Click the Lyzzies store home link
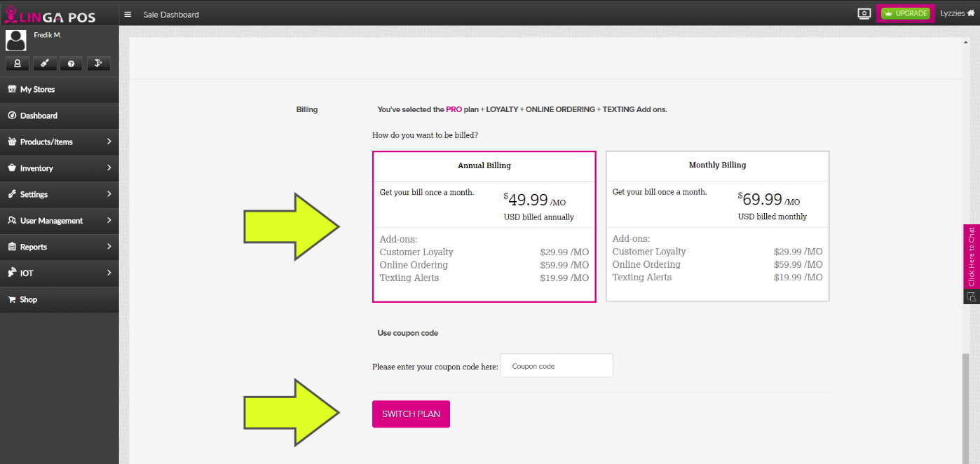Image resolution: width=980 pixels, height=464 pixels. tap(957, 13)
